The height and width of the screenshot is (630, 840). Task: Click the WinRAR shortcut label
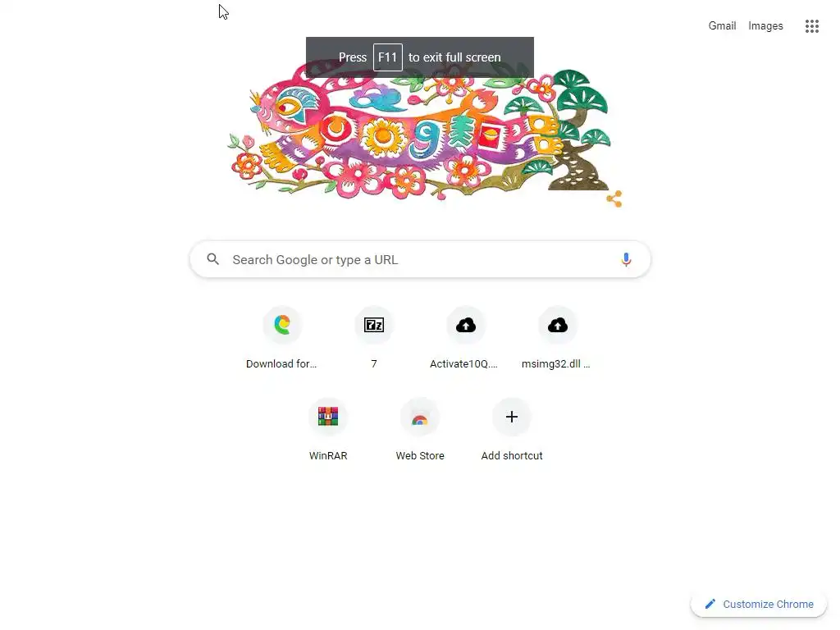click(328, 456)
